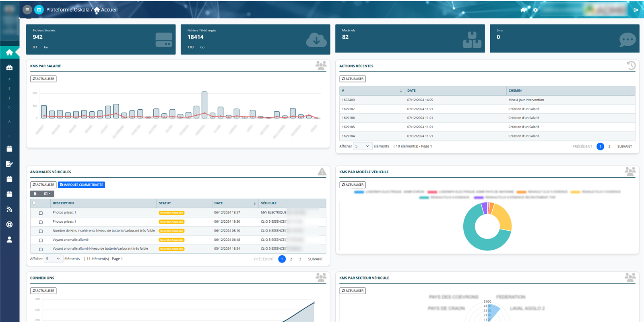This screenshot has height=322, width=644.
Task: Click the Voyant anomalie allumé description dated 06:48
Action: [70, 240]
